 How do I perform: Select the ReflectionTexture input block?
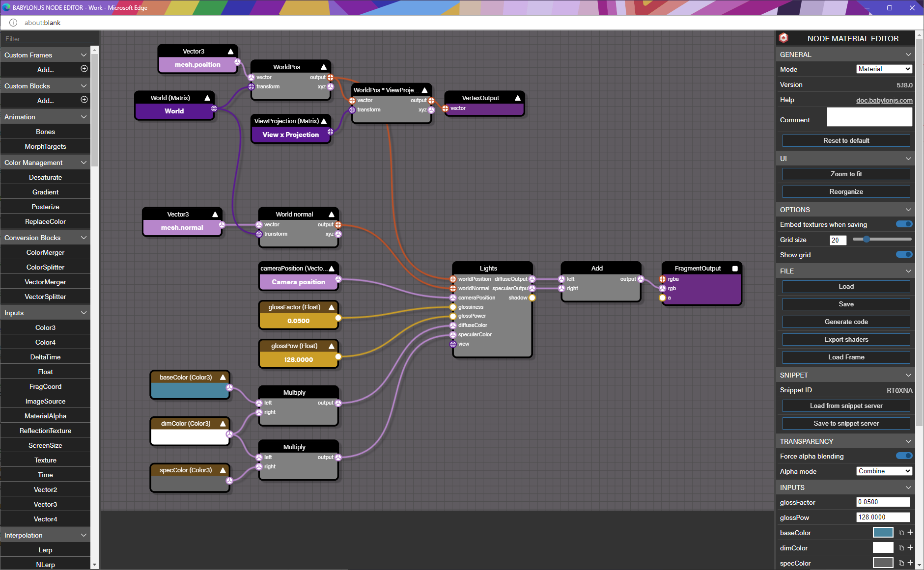pos(45,431)
